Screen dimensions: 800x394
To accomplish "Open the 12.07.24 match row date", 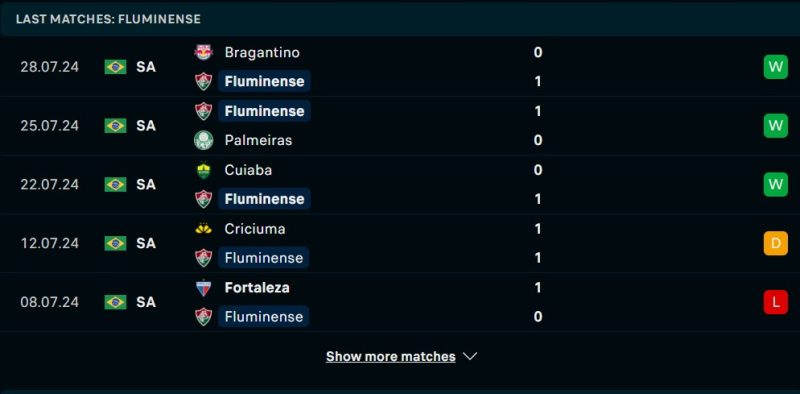I will tap(49, 243).
